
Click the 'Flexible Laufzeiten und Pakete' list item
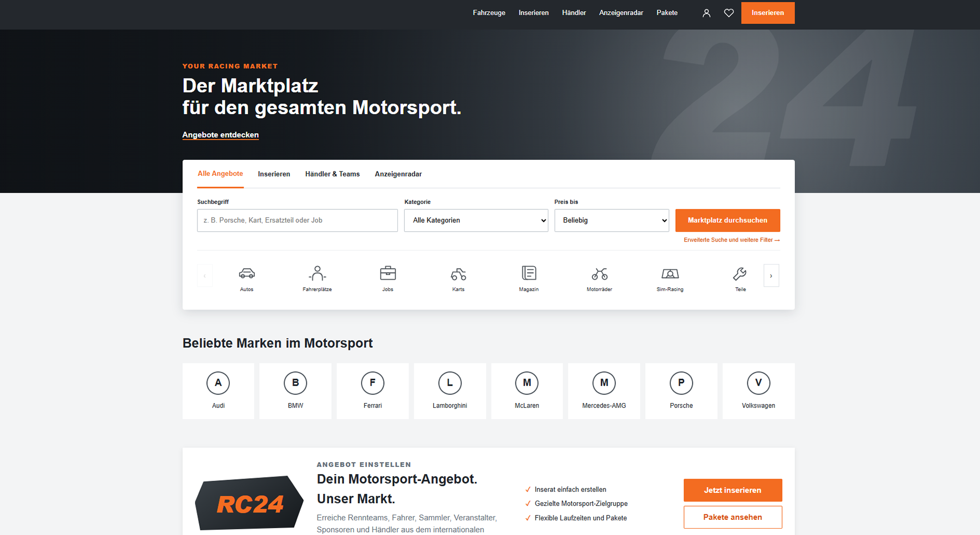576,518
